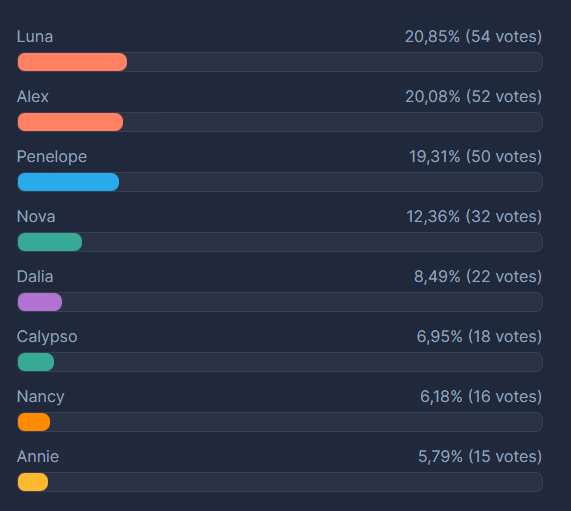Click the Alex 20,08% (52 votes) text
Image resolution: width=571 pixels, height=511 pixels.
click(473, 97)
